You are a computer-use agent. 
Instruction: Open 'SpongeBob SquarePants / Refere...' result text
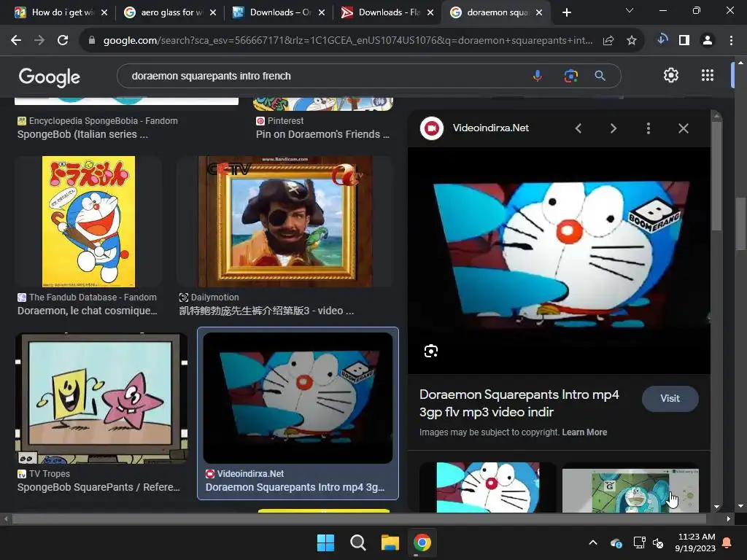click(98, 488)
